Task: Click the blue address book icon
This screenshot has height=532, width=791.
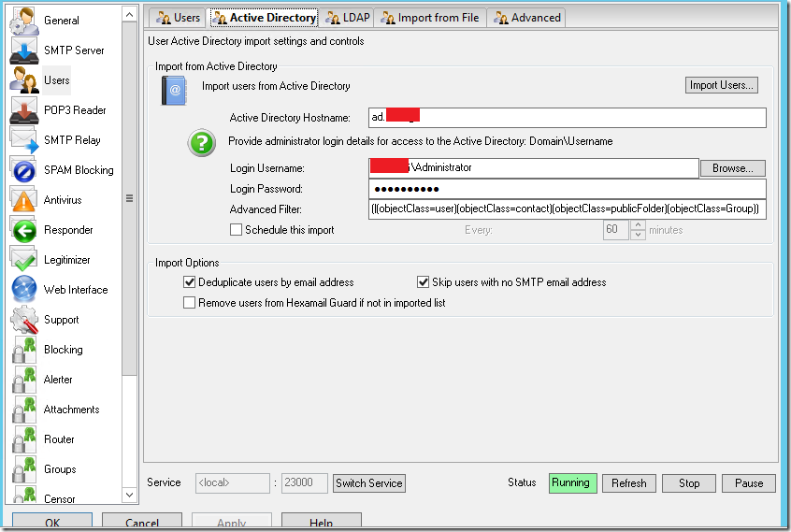Action: tap(174, 91)
